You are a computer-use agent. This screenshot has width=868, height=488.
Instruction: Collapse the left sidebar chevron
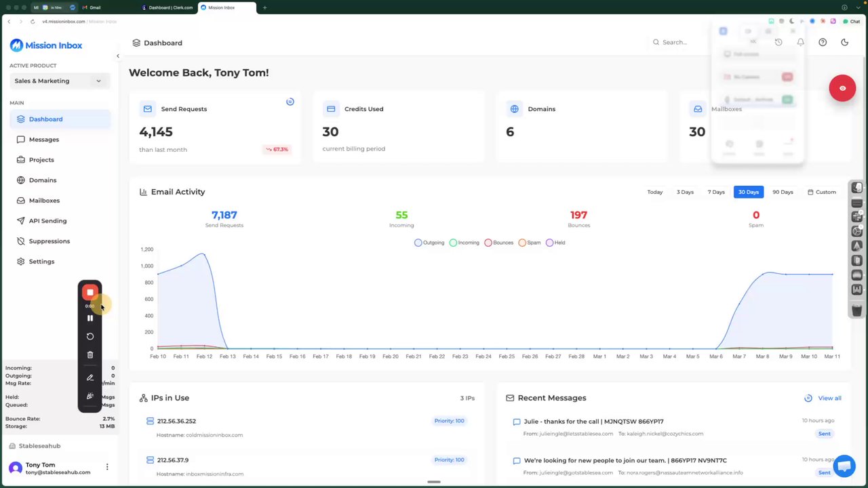[117, 56]
